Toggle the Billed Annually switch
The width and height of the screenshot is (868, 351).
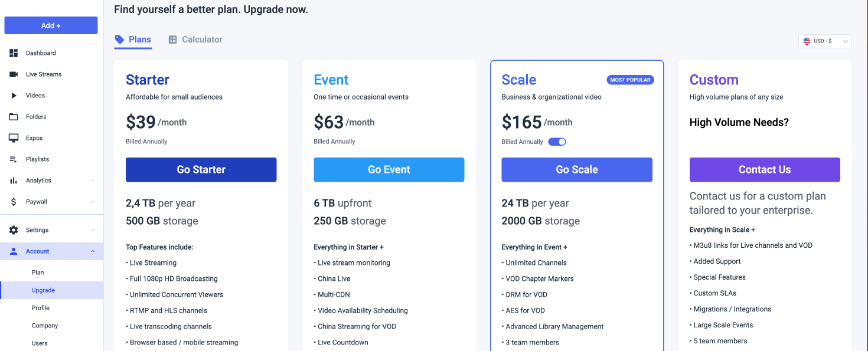[557, 142]
